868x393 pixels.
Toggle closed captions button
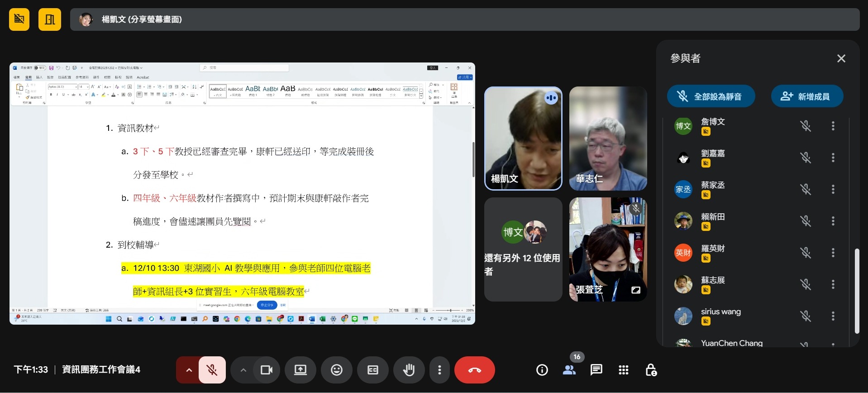pos(372,370)
